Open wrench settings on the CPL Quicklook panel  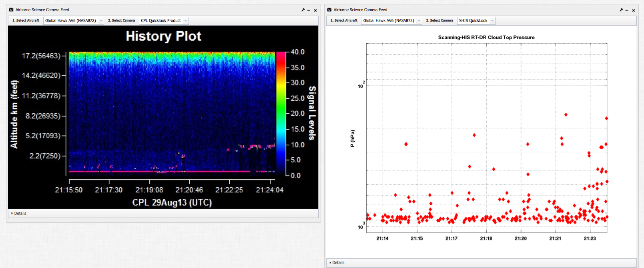pyautogui.click(x=303, y=10)
